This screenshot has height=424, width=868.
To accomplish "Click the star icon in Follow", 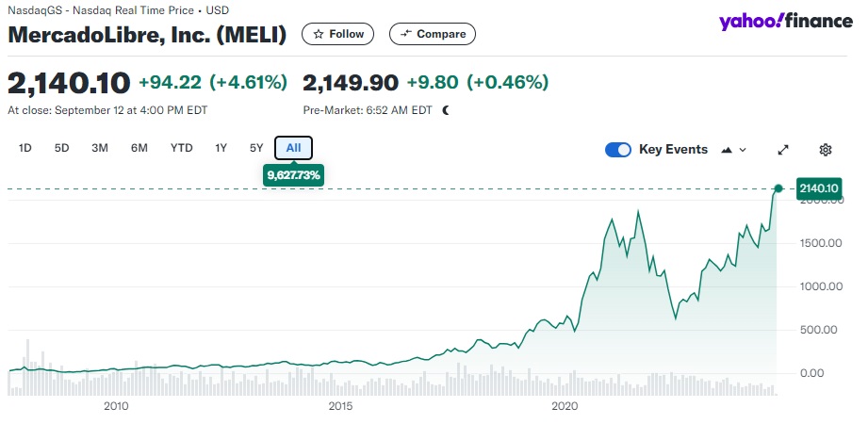I will coord(319,34).
